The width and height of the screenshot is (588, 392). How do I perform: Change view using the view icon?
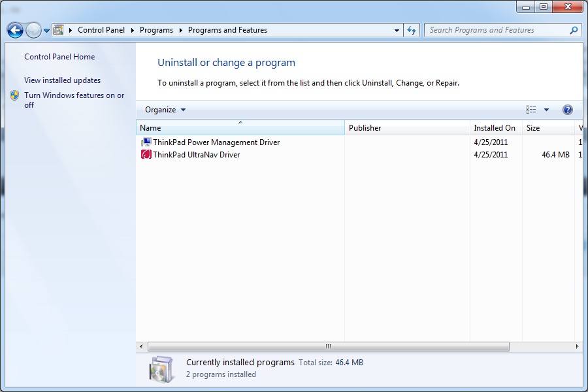531,110
